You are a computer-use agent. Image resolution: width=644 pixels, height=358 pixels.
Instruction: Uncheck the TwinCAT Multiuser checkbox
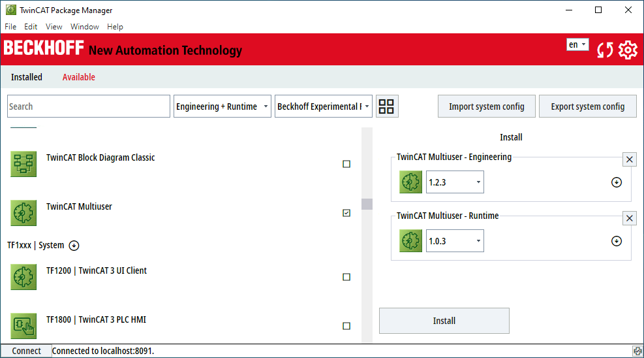click(346, 213)
